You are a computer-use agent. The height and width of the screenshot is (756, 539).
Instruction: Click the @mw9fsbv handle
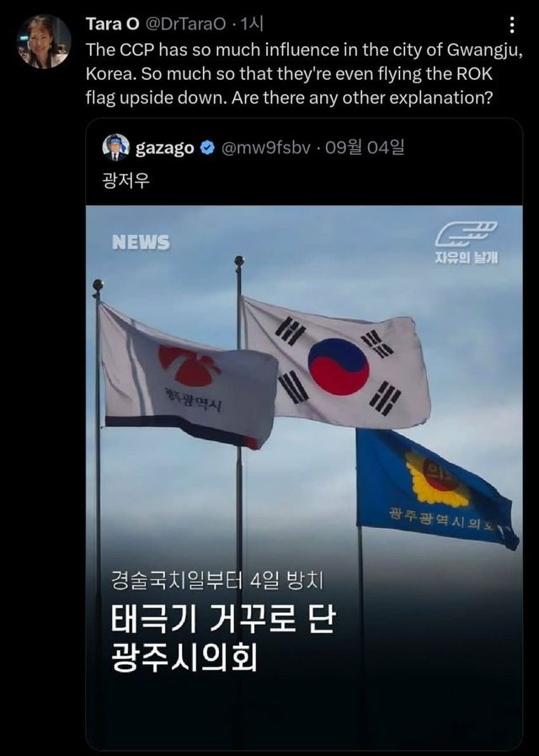click(265, 148)
